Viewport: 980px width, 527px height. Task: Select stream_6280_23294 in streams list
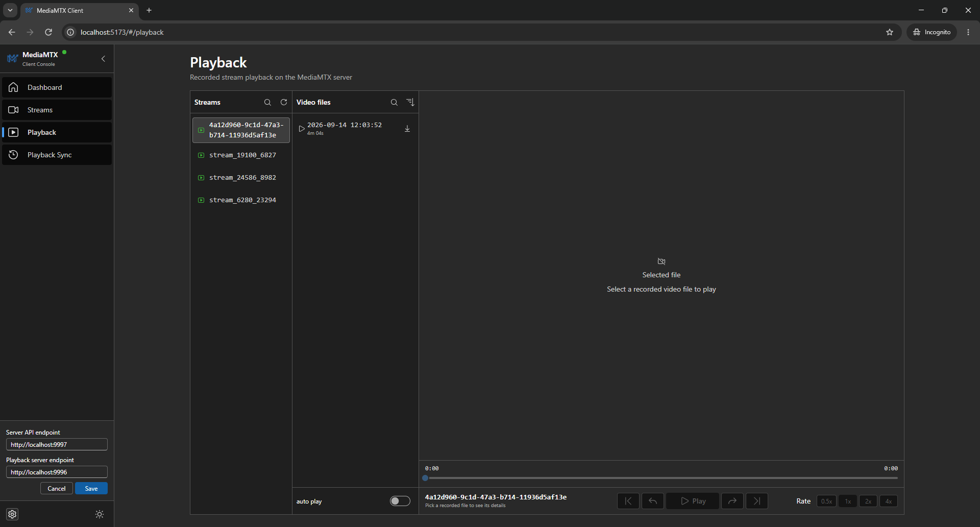pos(241,200)
